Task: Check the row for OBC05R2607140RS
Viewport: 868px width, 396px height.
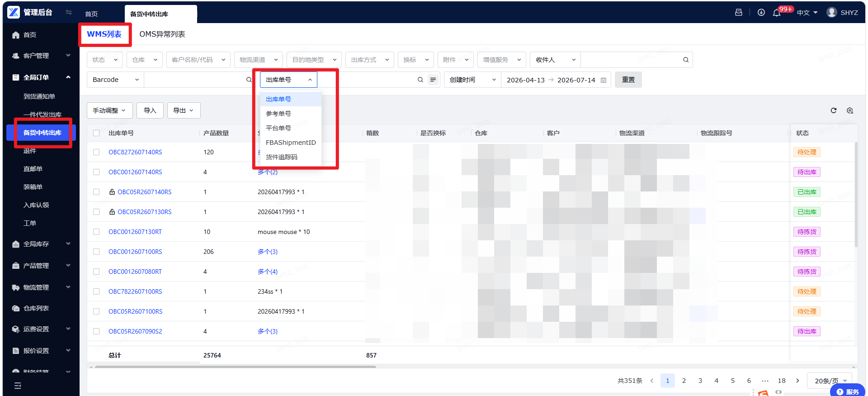Action: click(x=96, y=192)
